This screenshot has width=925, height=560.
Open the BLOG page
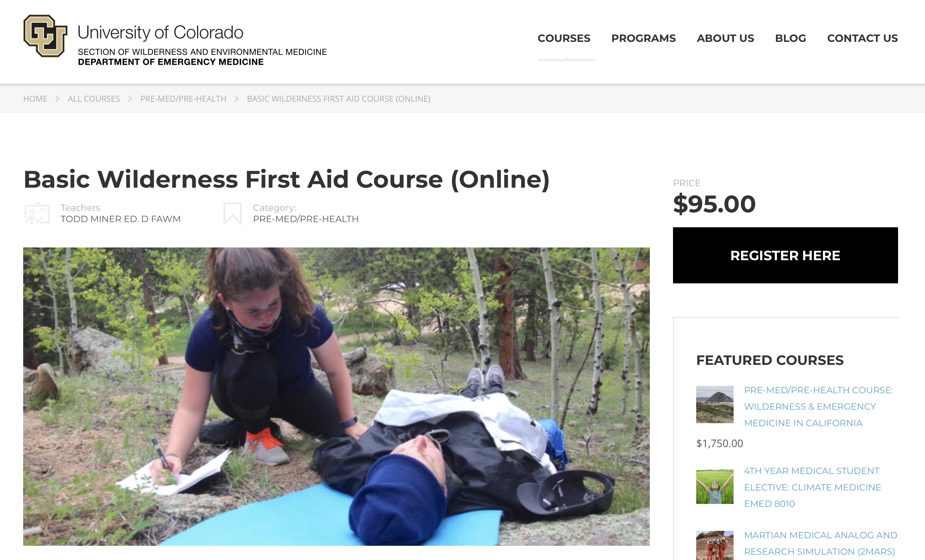pyautogui.click(x=791, y=38)
